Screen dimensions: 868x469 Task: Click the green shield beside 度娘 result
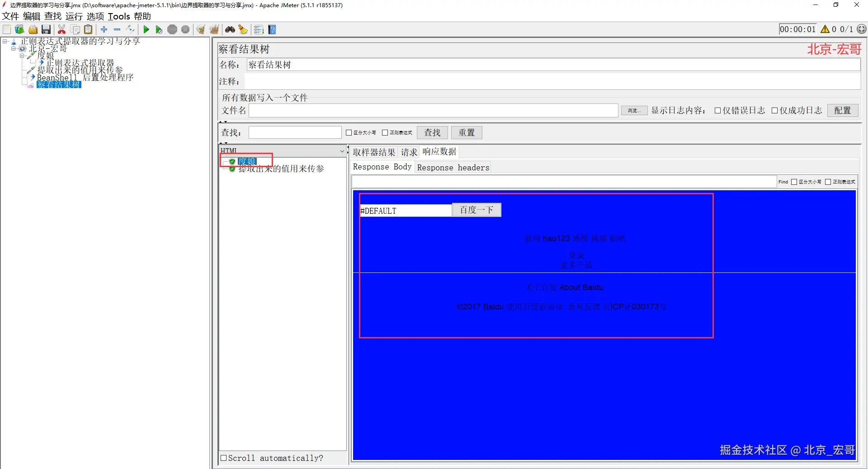tap(232, 161)
